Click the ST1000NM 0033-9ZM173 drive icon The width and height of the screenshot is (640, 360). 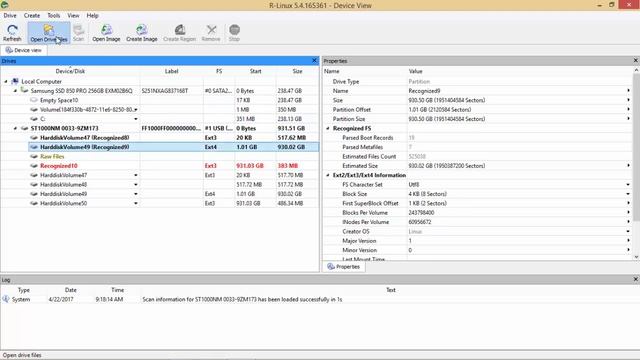24,128
